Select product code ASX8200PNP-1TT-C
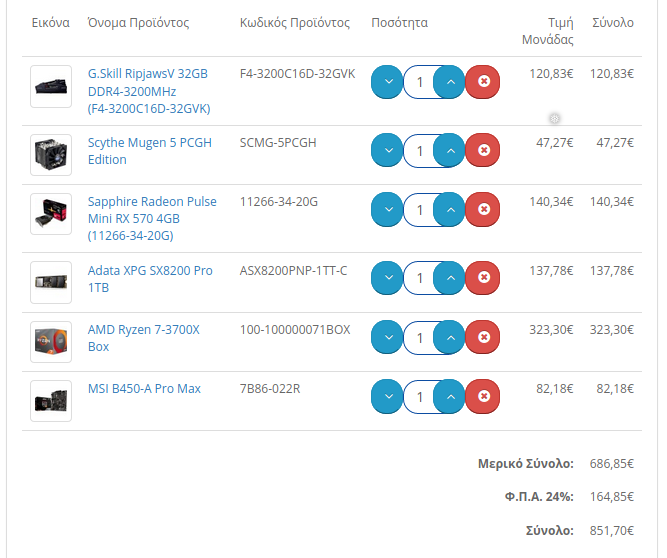The image size is (667, 558). pyautogui.click(x=294, y=270)
